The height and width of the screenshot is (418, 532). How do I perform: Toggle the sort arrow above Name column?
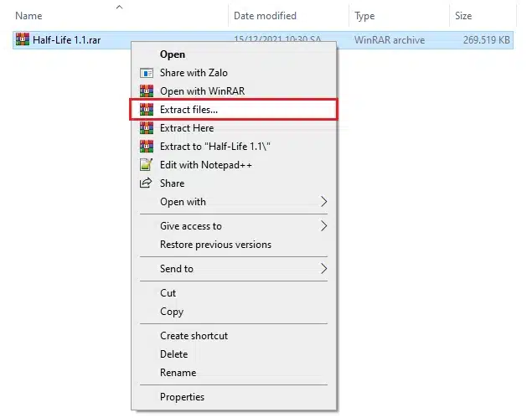119,7
